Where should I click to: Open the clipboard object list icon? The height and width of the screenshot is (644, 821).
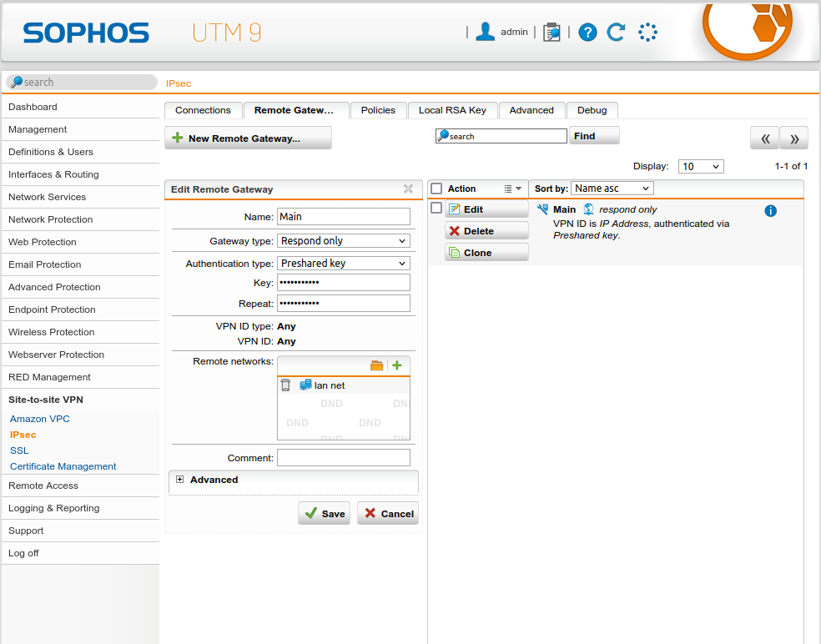tap(552, 33)
